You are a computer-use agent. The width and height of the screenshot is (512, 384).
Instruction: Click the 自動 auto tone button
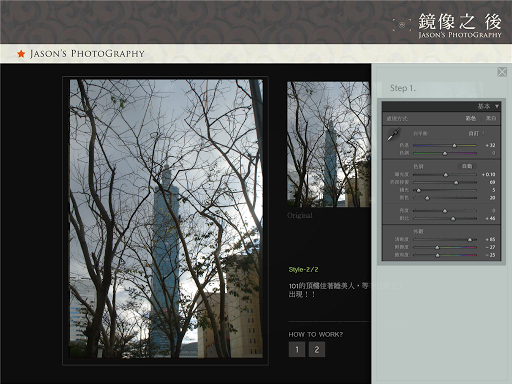tap(467, 166)
